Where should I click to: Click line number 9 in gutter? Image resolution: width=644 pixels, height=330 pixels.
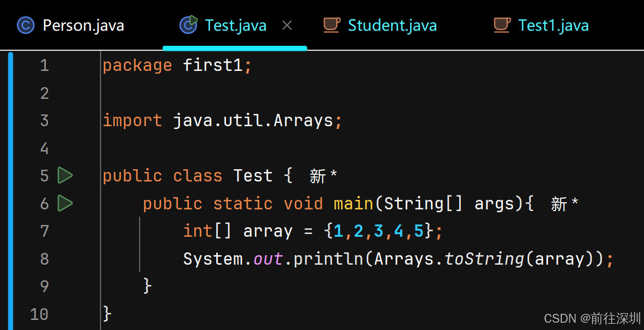pos(44,286)
